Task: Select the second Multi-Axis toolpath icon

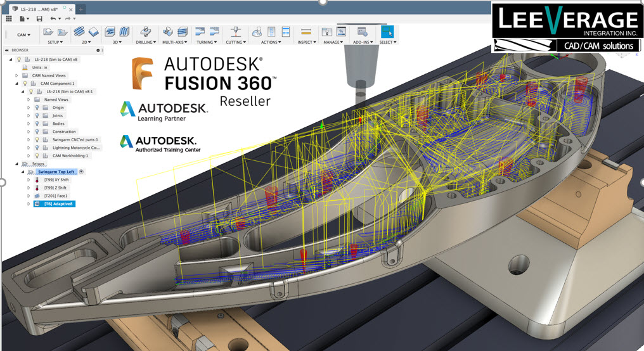Action: pos(183,32)
